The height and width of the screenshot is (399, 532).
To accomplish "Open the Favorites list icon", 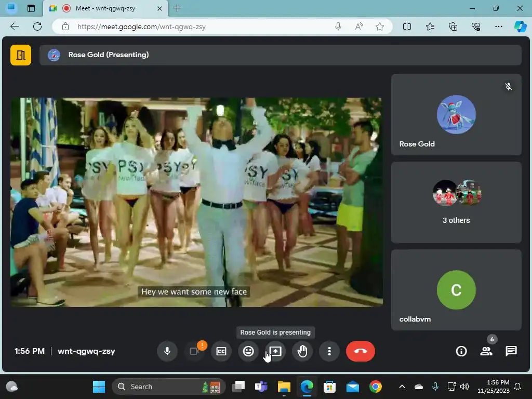I will click(x=430, y=26).
